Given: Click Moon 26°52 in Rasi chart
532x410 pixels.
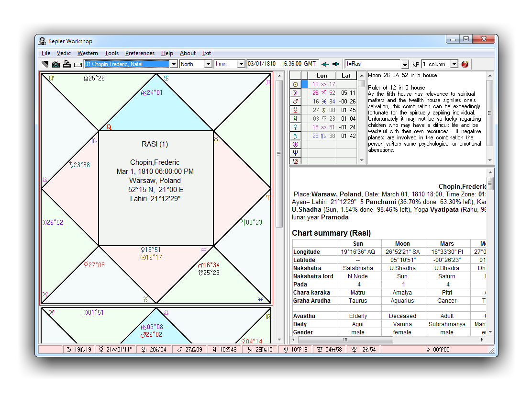Looking at the screenshot, I should 53,223.
